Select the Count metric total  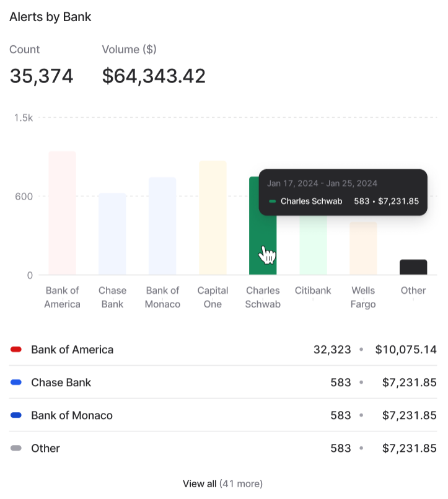(42, 76)
